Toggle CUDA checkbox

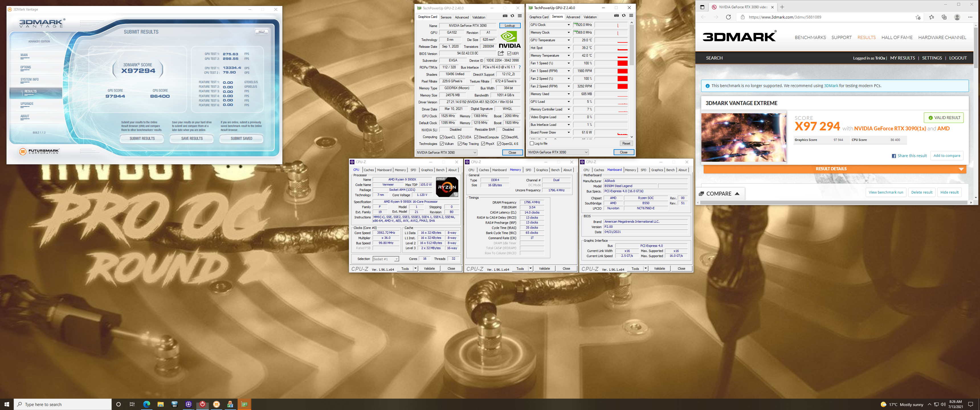[x=460, y=137]
